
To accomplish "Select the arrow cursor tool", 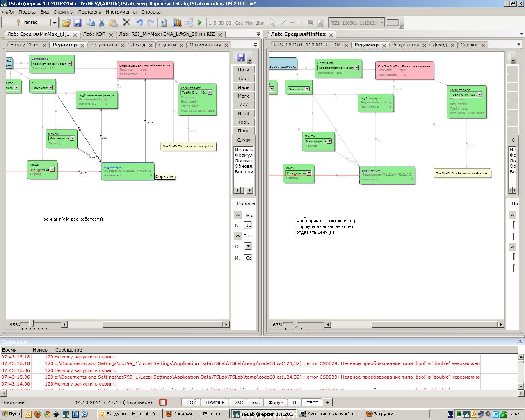I will point(273,23).
